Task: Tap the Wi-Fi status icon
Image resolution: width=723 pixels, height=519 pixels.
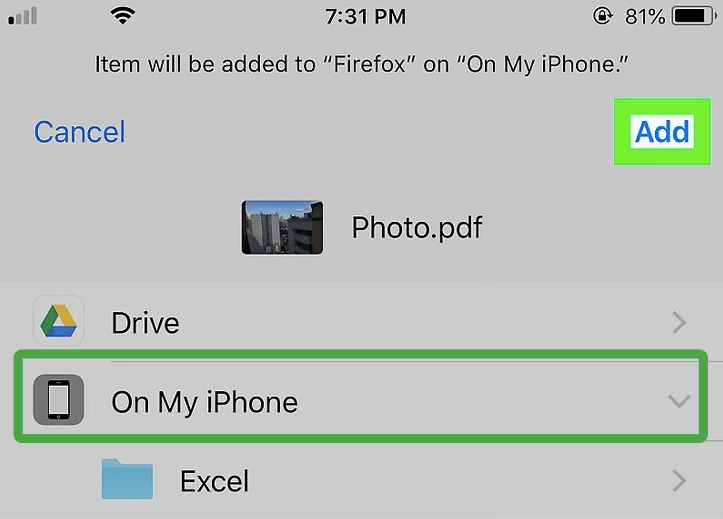Action: point(123,17)
